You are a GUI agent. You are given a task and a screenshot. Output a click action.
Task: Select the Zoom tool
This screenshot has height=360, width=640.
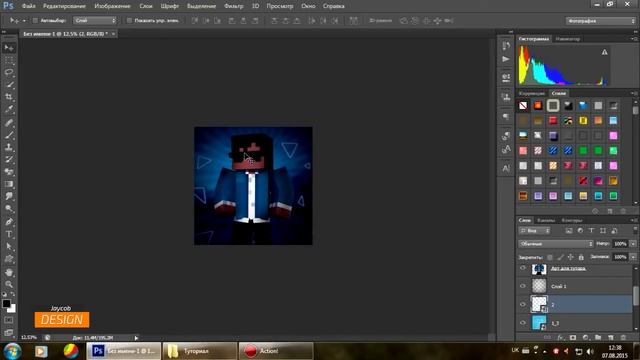click(9, 284)
